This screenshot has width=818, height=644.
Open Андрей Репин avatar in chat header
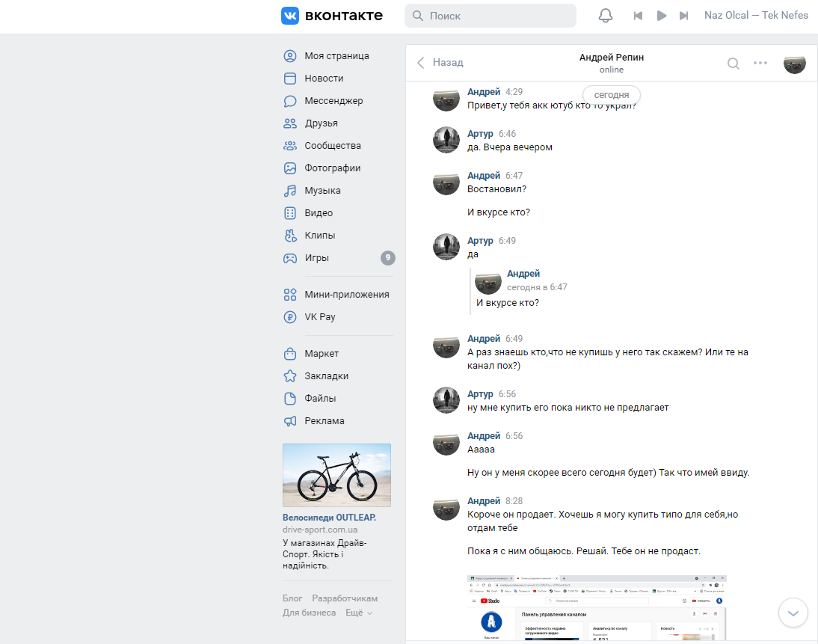pyautogui.click(x=795, y=63)
